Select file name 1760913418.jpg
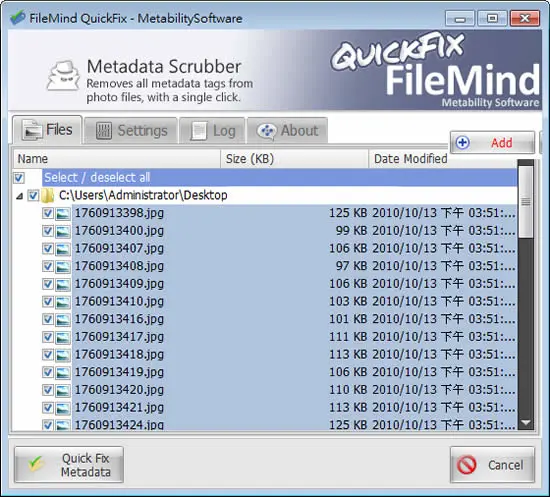 [x=119, y=354]
